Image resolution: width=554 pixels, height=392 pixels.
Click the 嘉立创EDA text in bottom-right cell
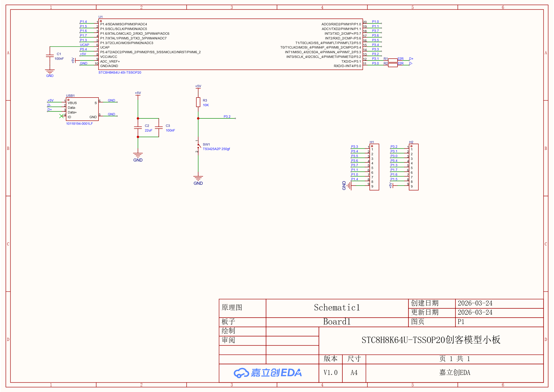pos(455,373)
